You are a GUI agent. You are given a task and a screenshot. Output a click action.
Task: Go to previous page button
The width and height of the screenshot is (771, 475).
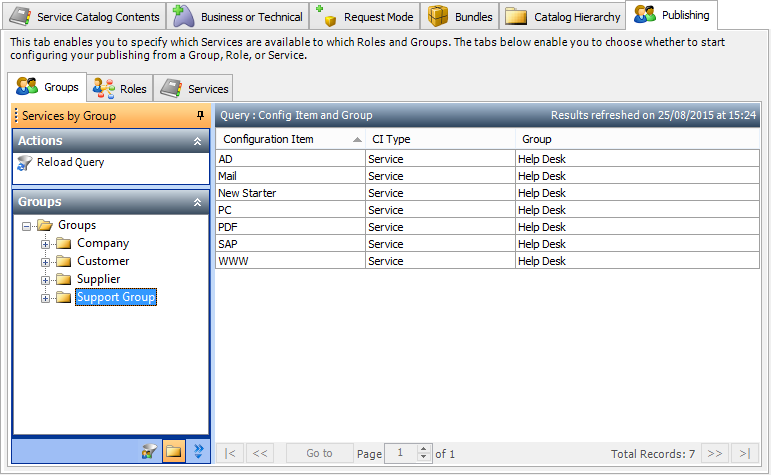(x=260, y=453)
